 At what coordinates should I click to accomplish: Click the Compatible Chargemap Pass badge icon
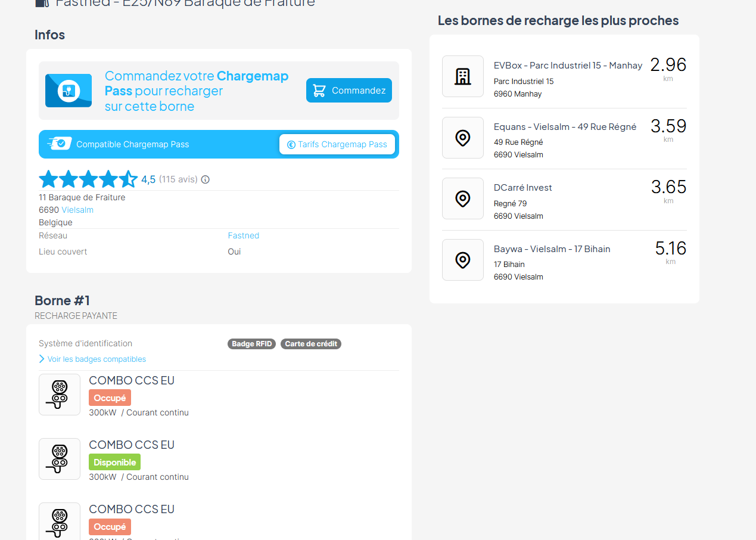tap(60, 144)
